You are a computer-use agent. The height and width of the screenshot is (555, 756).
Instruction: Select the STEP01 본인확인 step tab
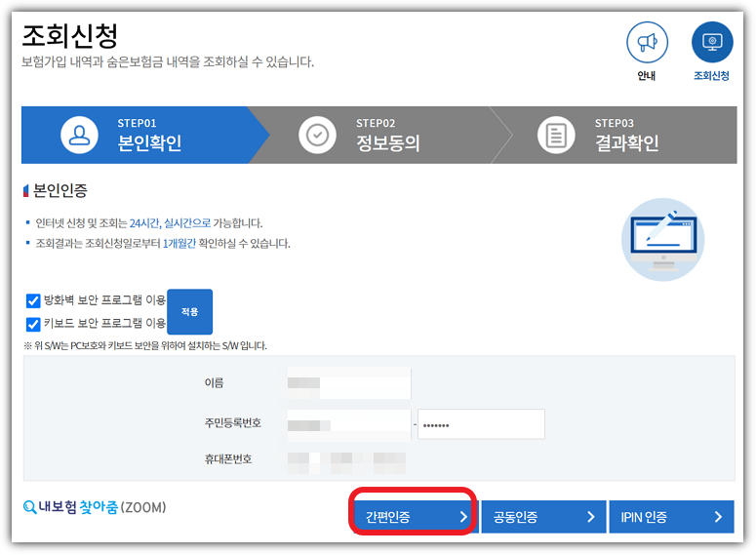137,135
